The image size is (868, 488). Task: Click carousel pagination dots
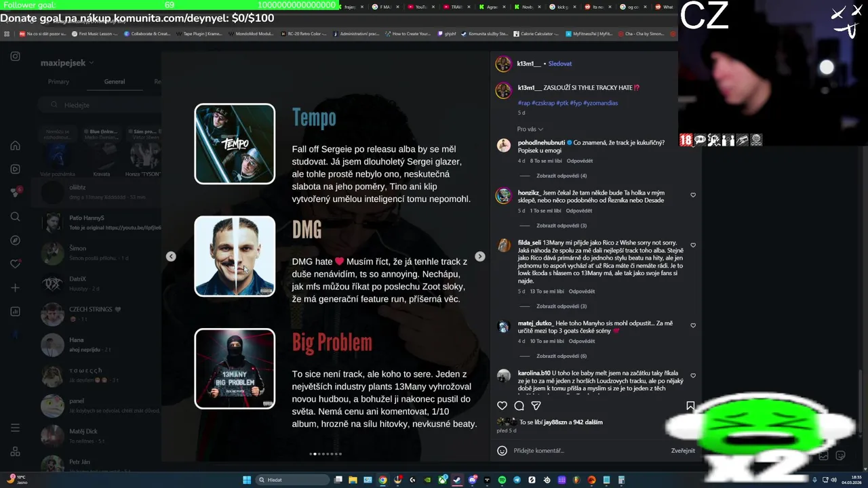pyautogui.click(x=325, y=454)
